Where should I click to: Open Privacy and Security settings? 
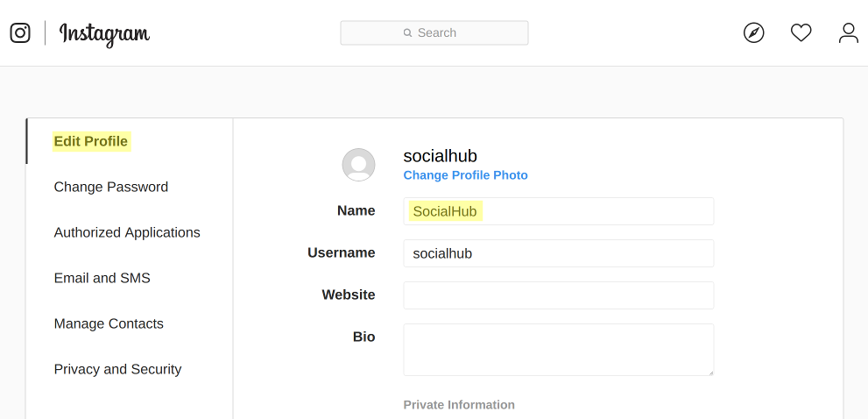pos(117,369)
